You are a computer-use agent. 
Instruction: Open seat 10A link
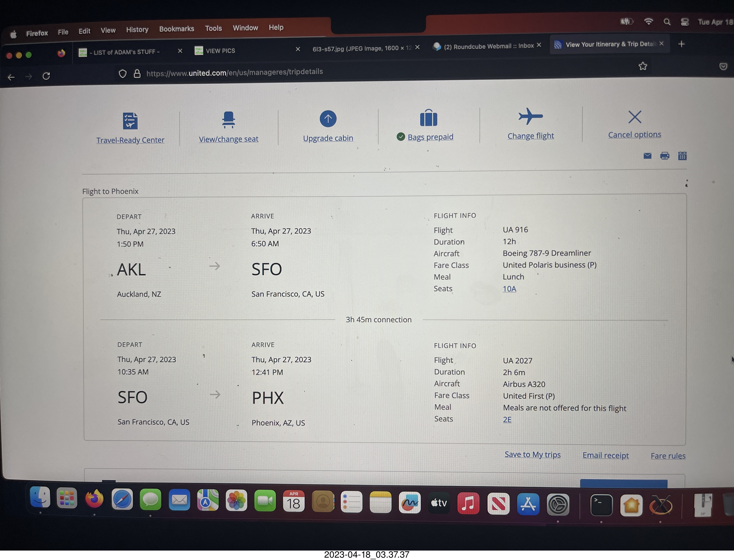point(509,289)
